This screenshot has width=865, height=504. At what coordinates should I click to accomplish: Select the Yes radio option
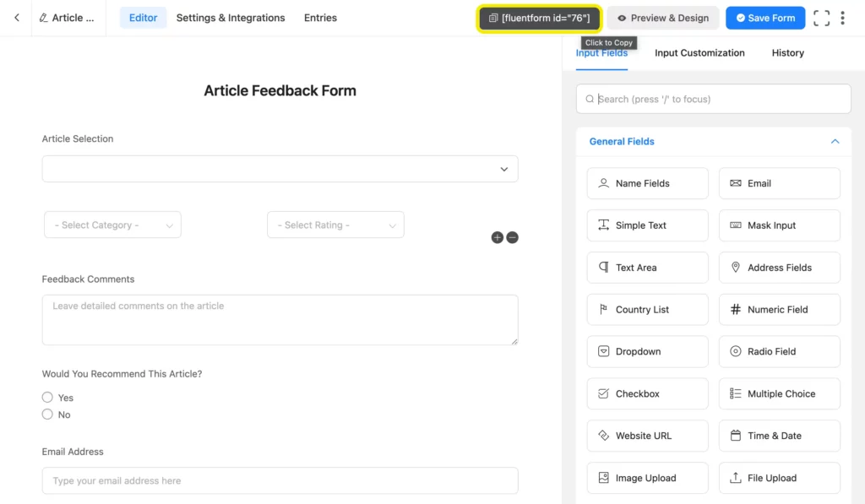click(x=47, y=397)
